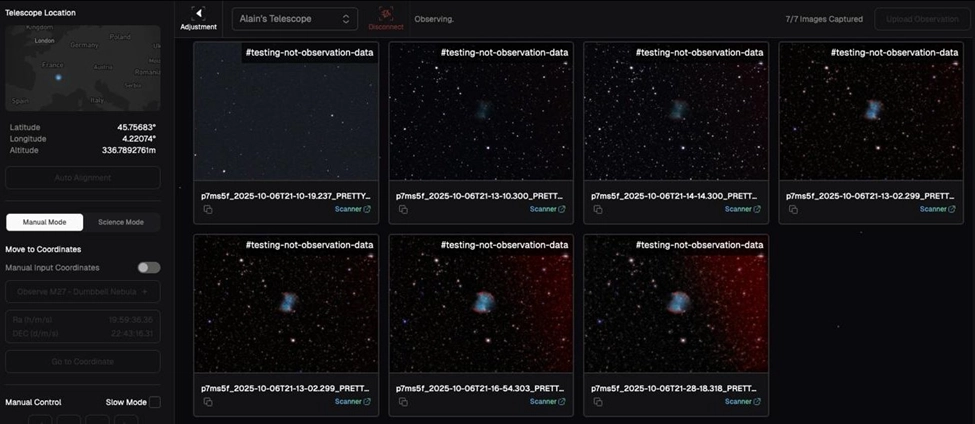
Task: Open Scanner link for 21-16-54.303 image
Action: coord(548,402)
